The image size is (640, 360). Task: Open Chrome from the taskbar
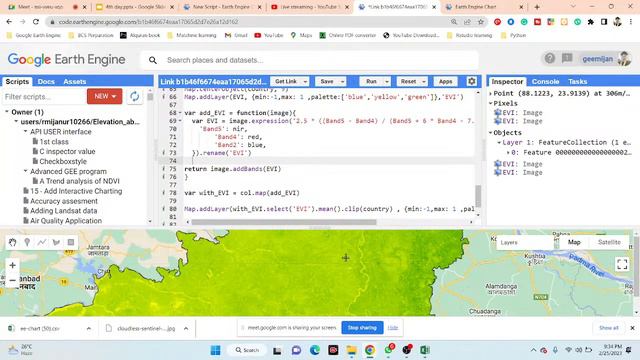point(370,350)
